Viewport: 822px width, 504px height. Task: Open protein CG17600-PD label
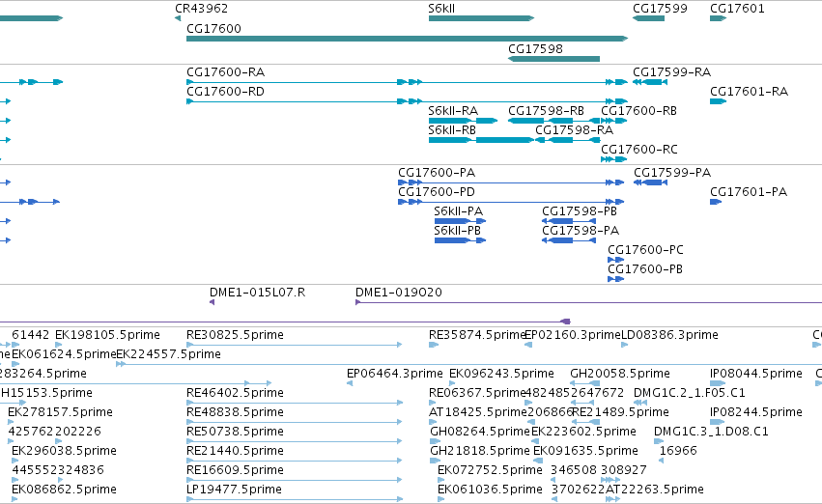pyautogui.click(x=437, y=192)
